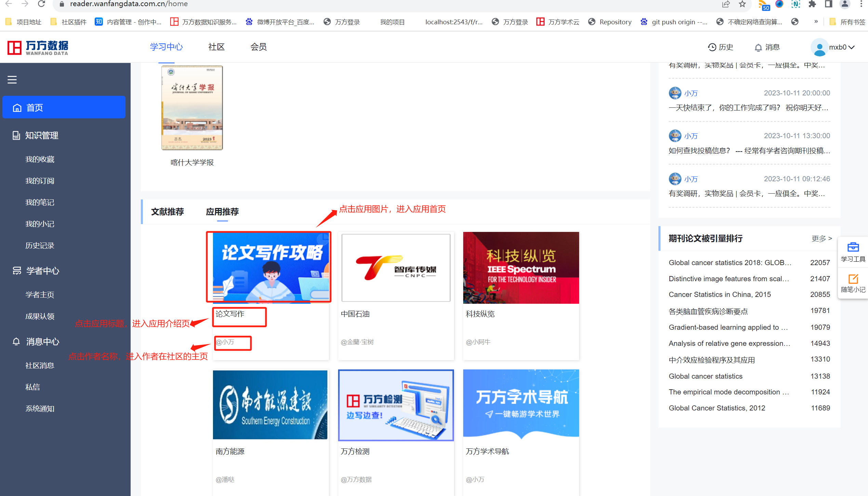This screenshot has height=496, width=868.
Task: Open author @小万 under 论文写作
Action: (x=225, y=342)
